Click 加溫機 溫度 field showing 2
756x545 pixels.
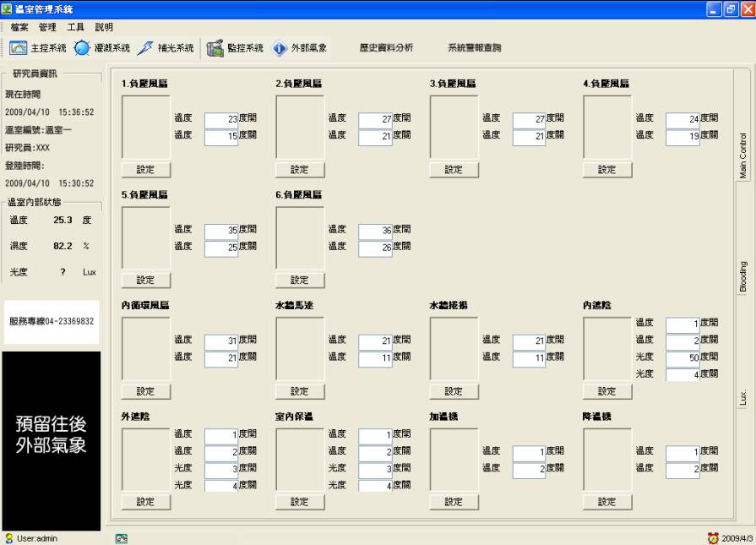click(529, 471)
